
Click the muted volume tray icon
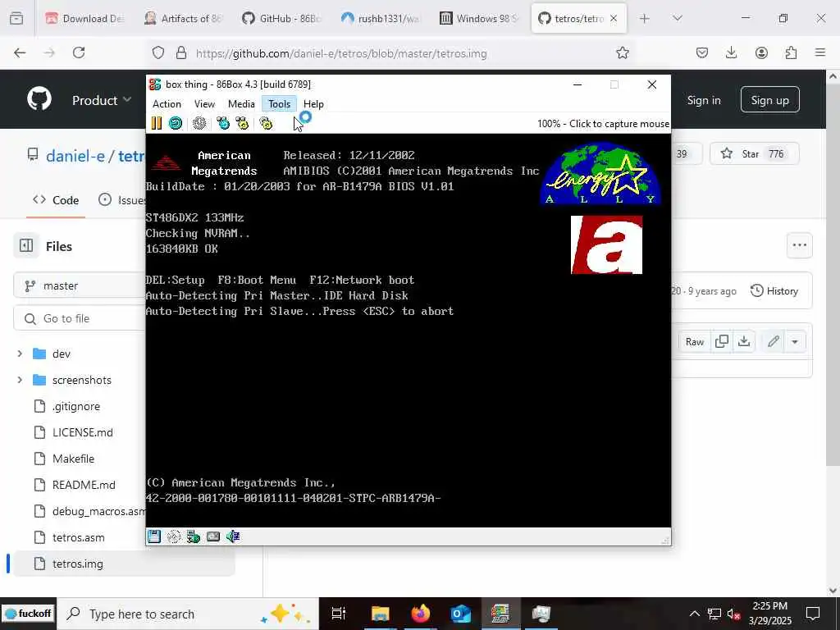pos(734,614)
